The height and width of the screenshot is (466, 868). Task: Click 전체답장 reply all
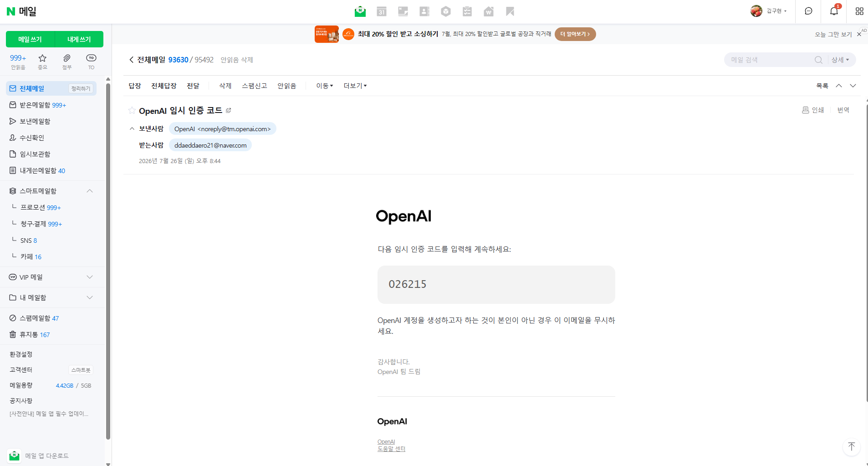coord(163,86)
